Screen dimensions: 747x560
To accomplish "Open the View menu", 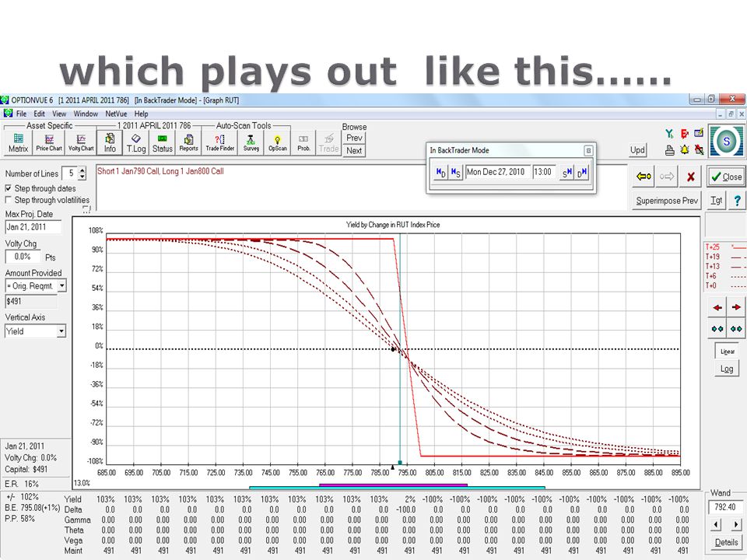I will [59, 114].
